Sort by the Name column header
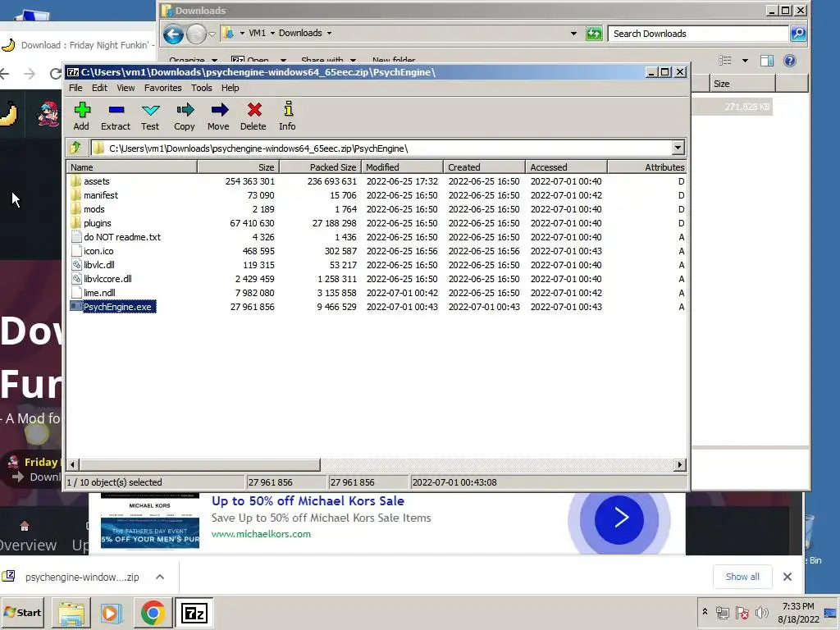Image resolution: width=840 pixels, height=630 pixels. (x=132, y=167)
